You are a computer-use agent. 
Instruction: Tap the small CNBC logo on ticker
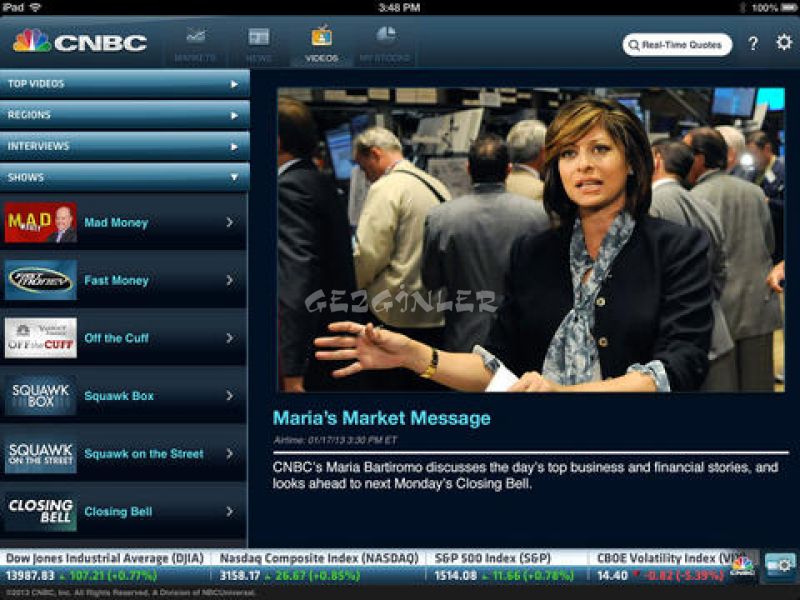click(743, 566)
